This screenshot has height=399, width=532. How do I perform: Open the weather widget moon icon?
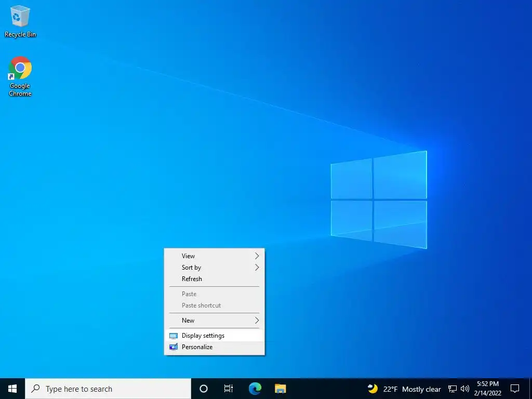(373, 389)
